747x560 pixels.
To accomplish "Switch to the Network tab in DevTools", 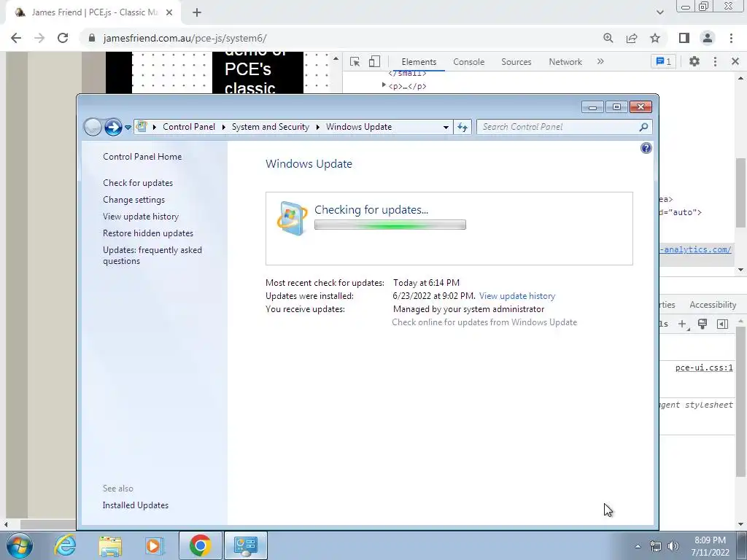I will click(565, 62).
